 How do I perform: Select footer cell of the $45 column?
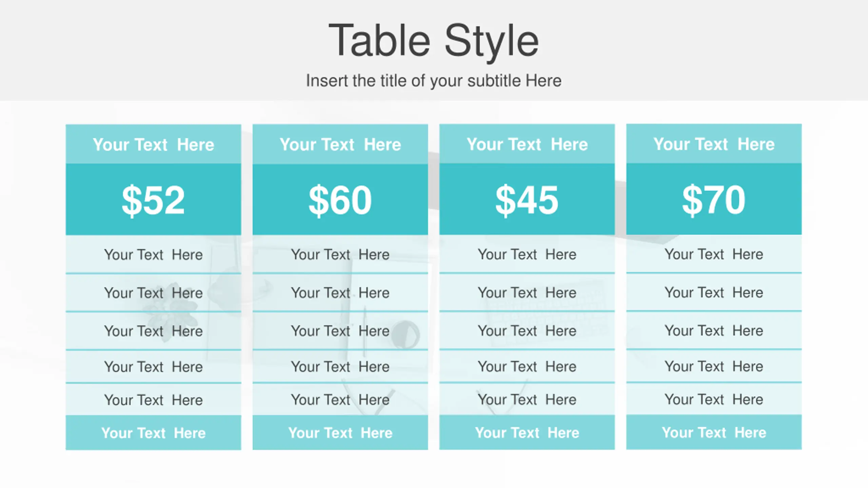point(527,432)
